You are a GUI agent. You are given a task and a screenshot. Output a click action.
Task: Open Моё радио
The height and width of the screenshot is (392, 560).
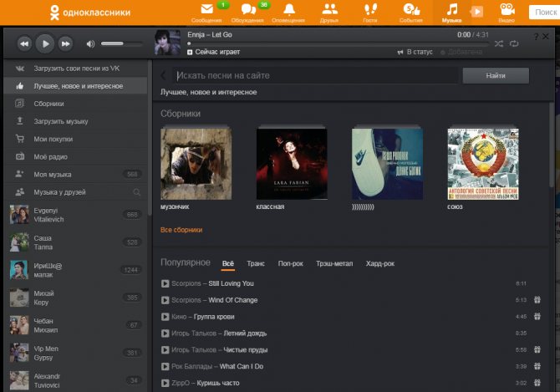tap(75, 157)
